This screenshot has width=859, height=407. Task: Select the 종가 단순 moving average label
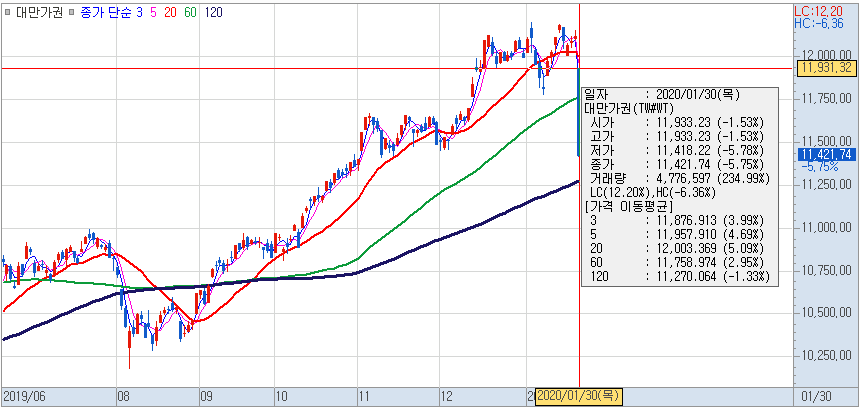(x=105, y=12)
